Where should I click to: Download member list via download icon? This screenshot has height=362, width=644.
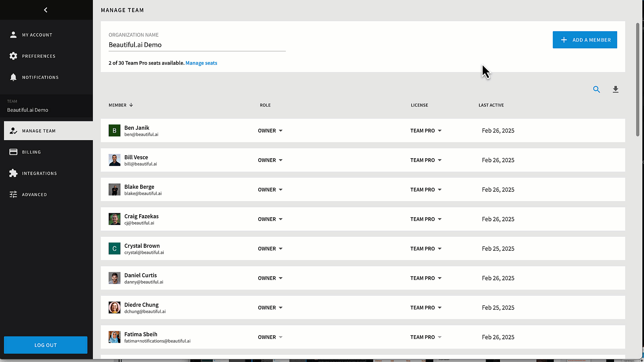tap(615, 89)
